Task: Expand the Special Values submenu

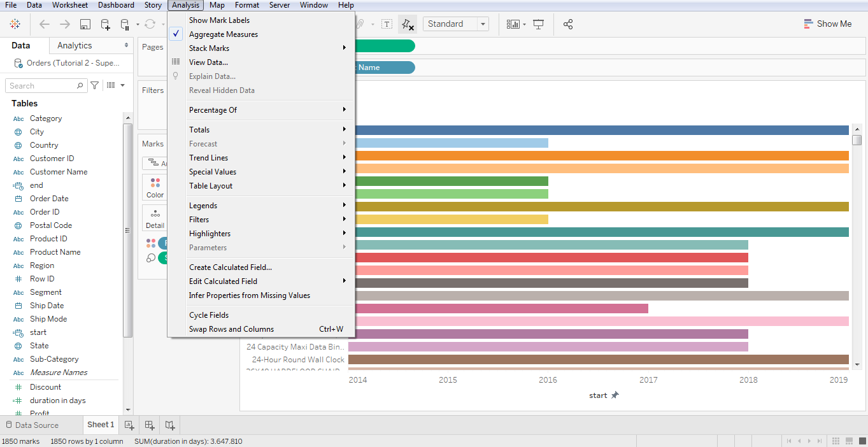Action: 260,172
